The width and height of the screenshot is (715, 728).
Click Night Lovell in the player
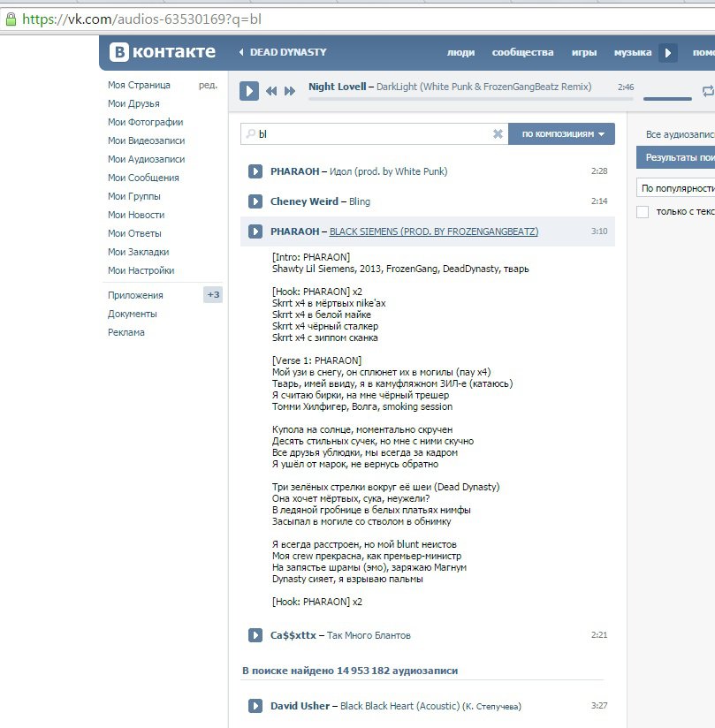[x=338, y=87]
